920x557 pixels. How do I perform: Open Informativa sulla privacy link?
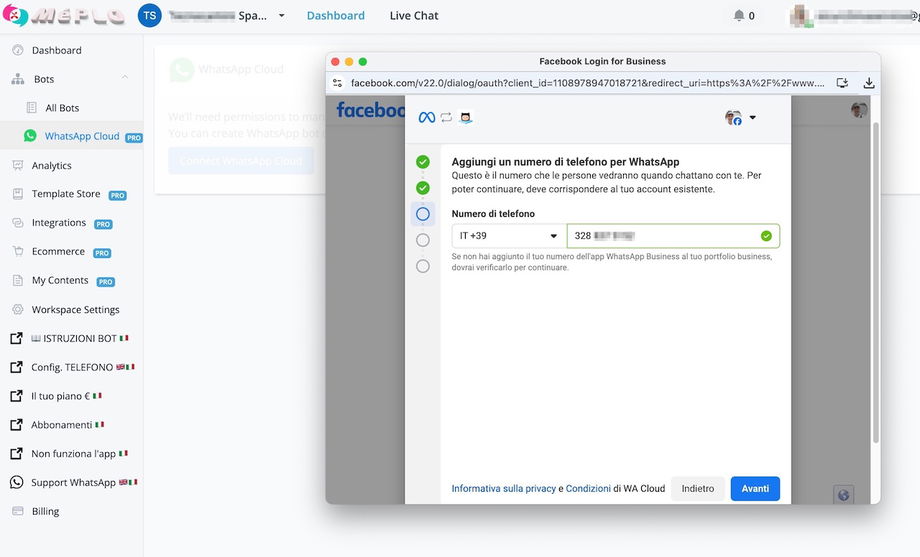point(503,488)
